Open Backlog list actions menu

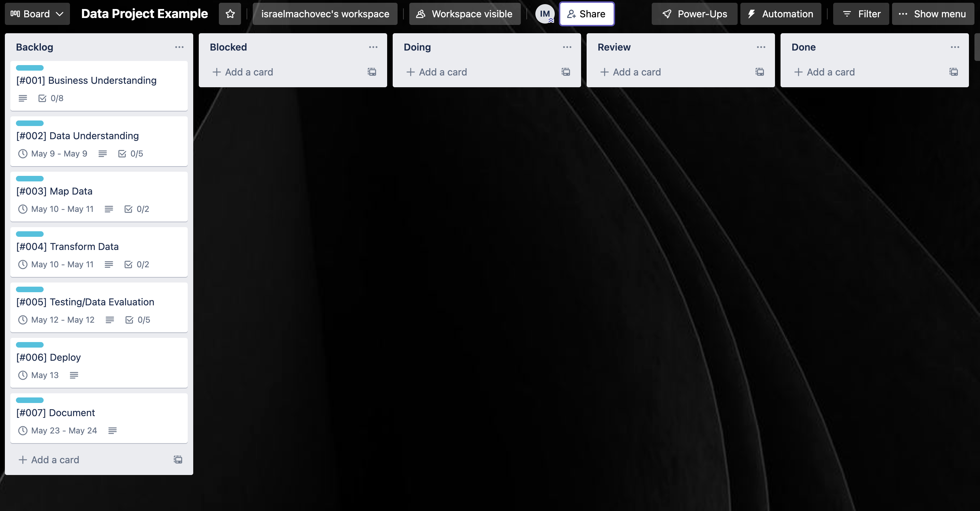click(179, 47)
